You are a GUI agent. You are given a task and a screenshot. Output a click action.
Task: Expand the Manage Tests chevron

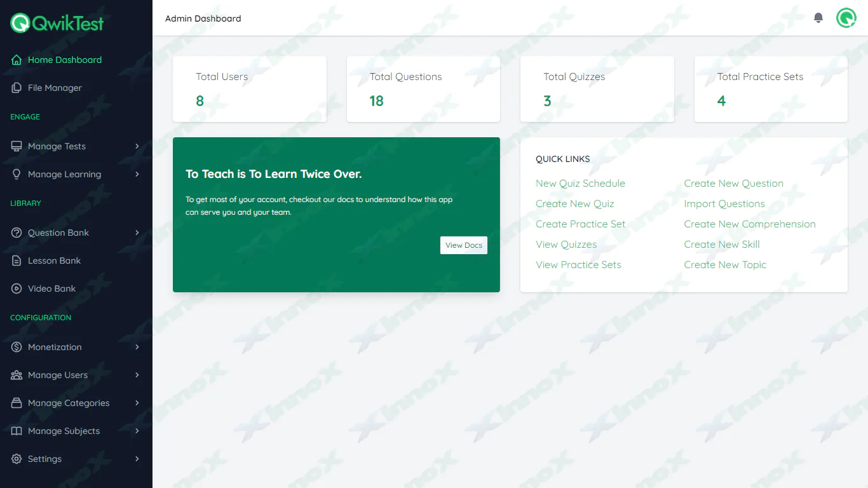(137, 146)
